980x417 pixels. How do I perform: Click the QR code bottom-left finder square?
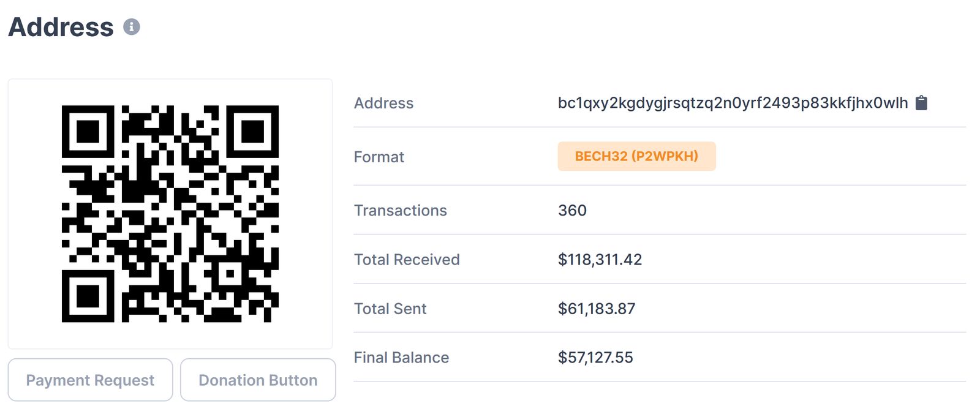(88, 296)
